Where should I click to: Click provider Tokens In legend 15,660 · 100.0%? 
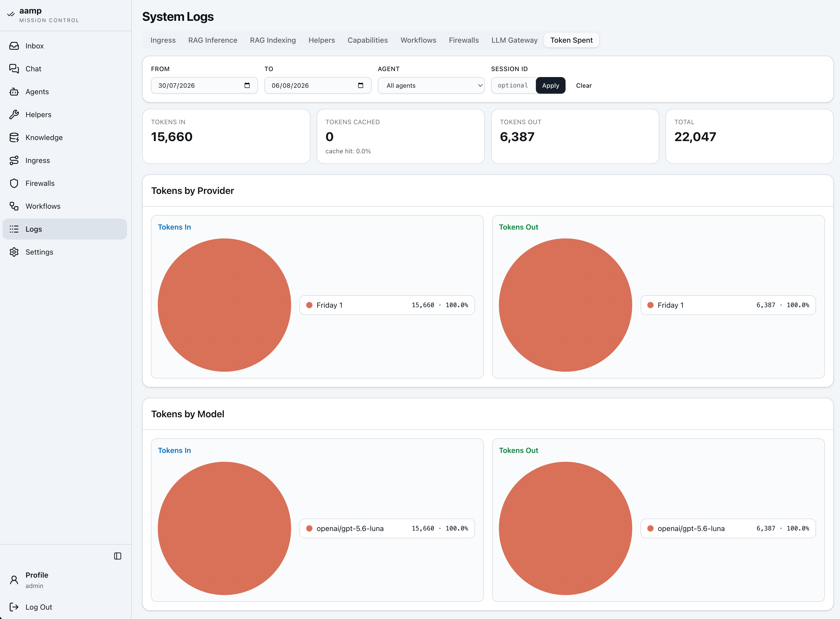click(x=440, y=305)
